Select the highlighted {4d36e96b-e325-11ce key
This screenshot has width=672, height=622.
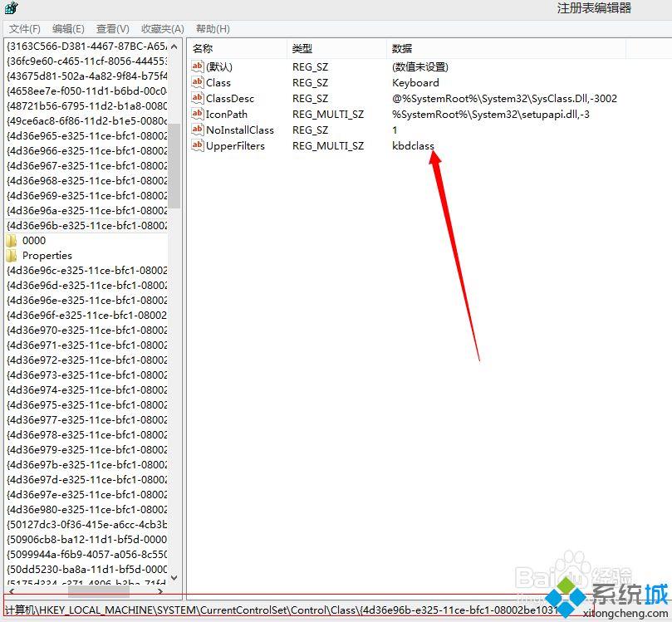tap(86, 226)
